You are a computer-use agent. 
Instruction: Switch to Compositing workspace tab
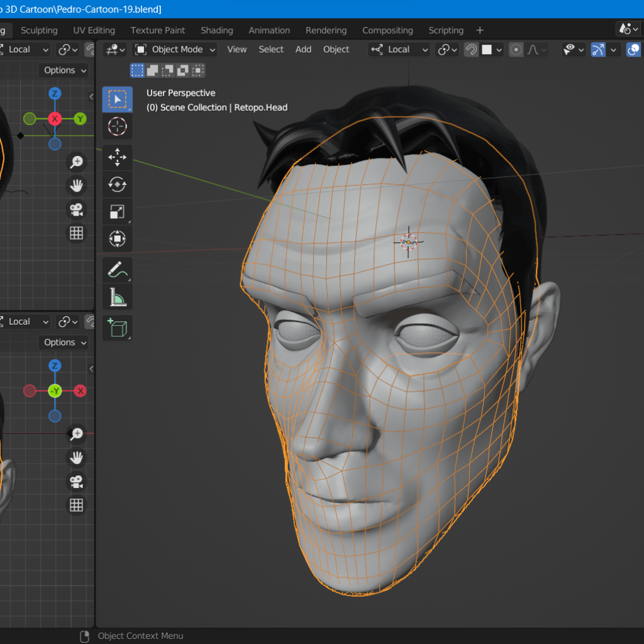pos(387,30)
